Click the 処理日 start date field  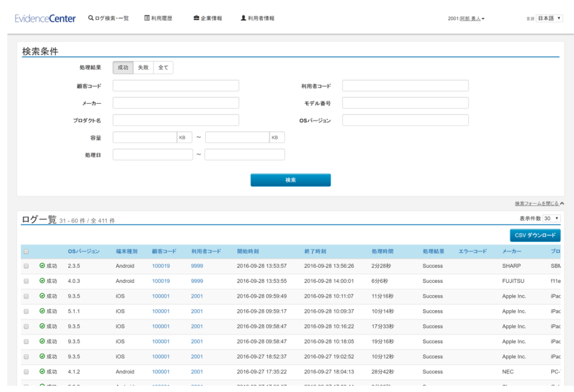point(152,155)
